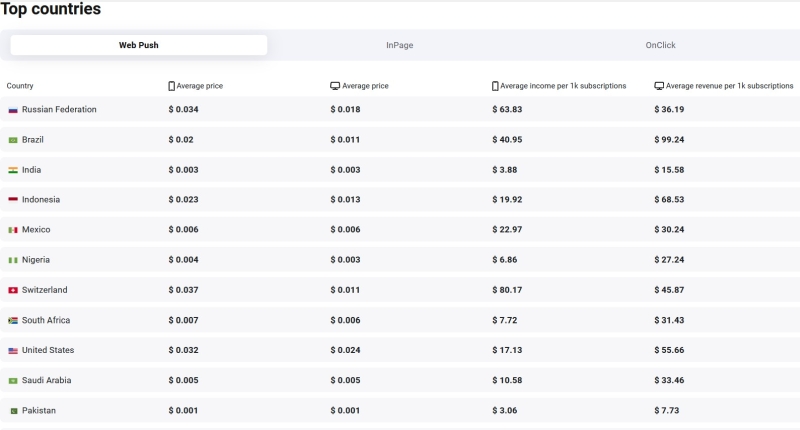
Task: Open the InPage tab
Action: [x=399, y=45]
